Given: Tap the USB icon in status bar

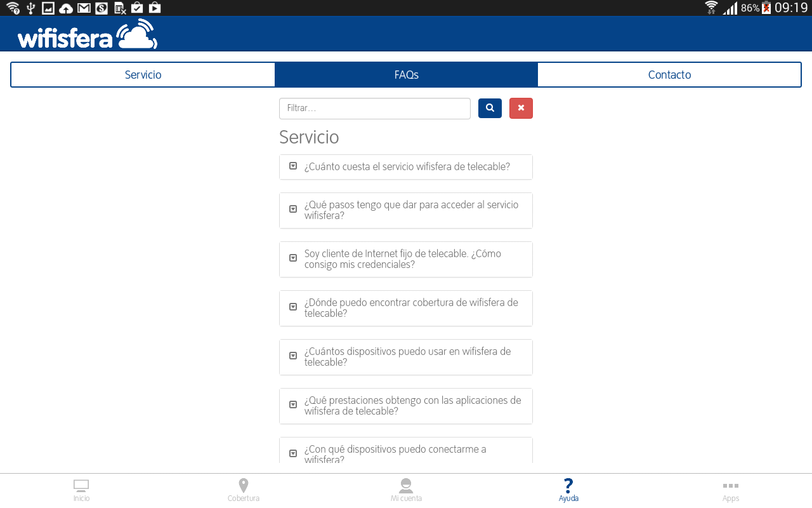Looking at the screenshot, I should (30, 8).
